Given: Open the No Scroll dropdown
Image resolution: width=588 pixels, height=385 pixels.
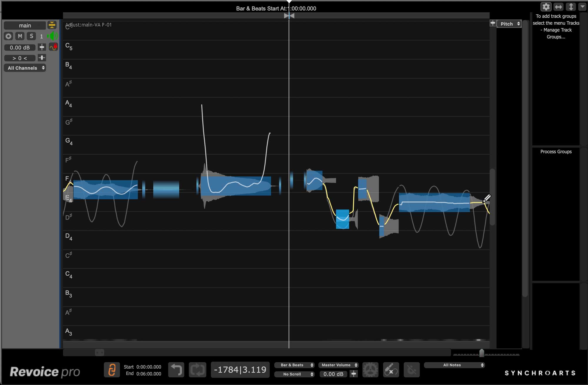Looking at the screenshot, I should pyautogui.click(x=294, y=374).
